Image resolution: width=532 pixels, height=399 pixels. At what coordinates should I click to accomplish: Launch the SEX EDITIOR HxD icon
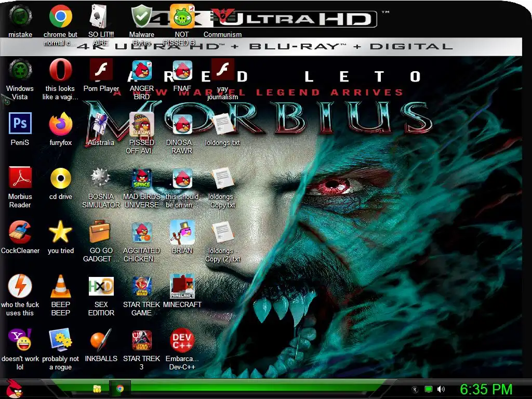(101, 286)
